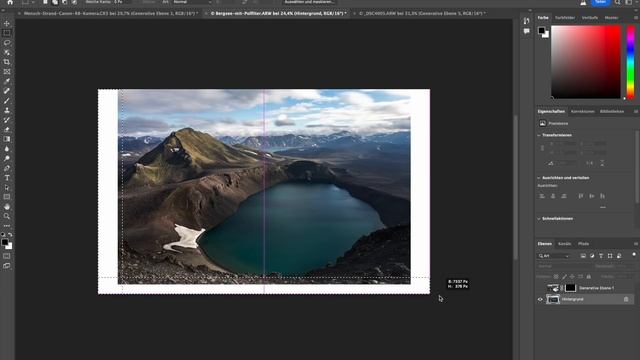The width and height of the screenshot is (640, 360).
Task: Select the Eyedropper tool
Action: click(x=7, y=81)
